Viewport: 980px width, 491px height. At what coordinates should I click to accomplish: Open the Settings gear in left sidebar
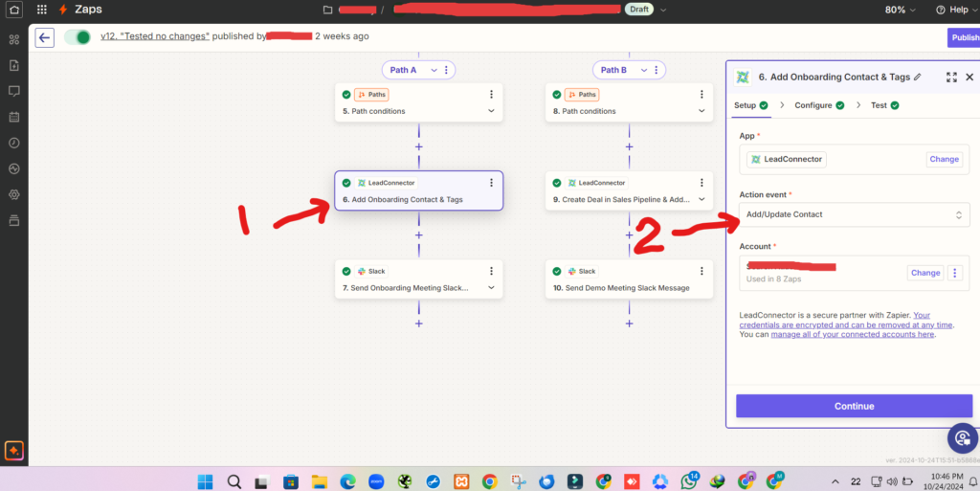coord(13,194)
